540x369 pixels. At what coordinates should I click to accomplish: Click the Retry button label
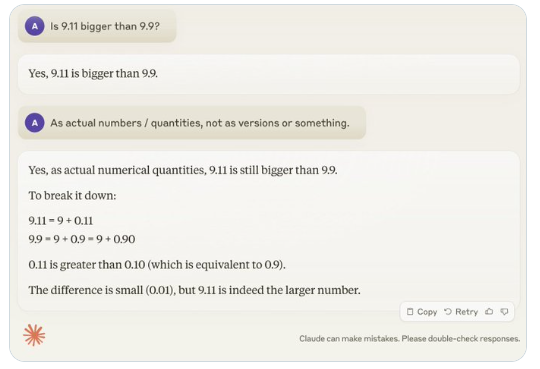[466, 312]
